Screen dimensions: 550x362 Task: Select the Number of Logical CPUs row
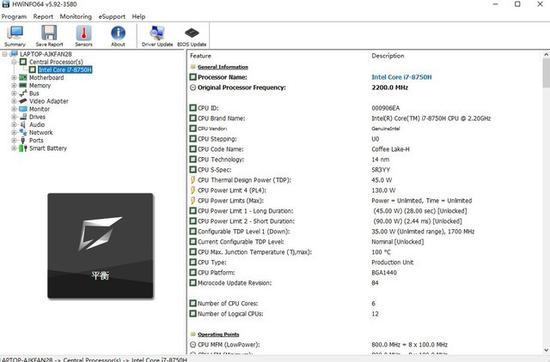click(365, 314)
